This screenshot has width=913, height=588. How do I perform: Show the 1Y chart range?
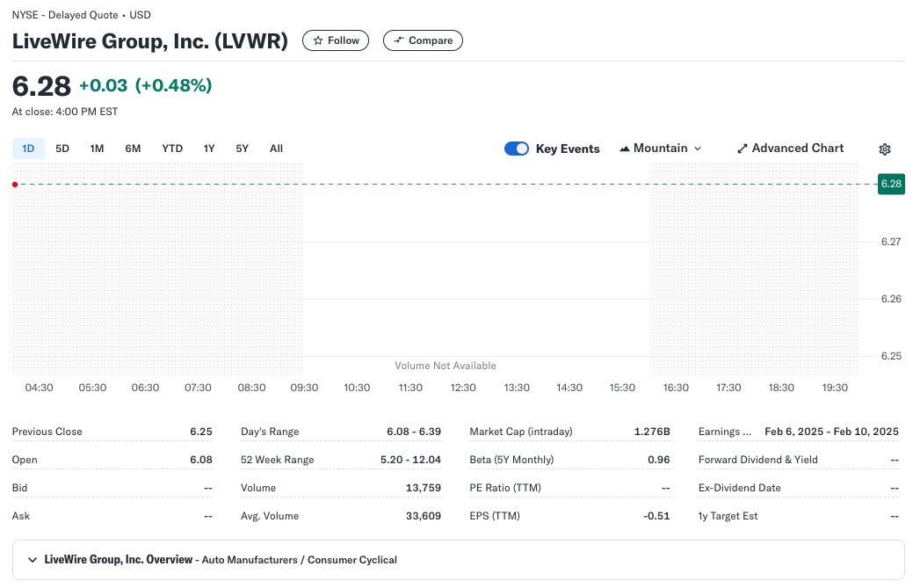point(209,149)
